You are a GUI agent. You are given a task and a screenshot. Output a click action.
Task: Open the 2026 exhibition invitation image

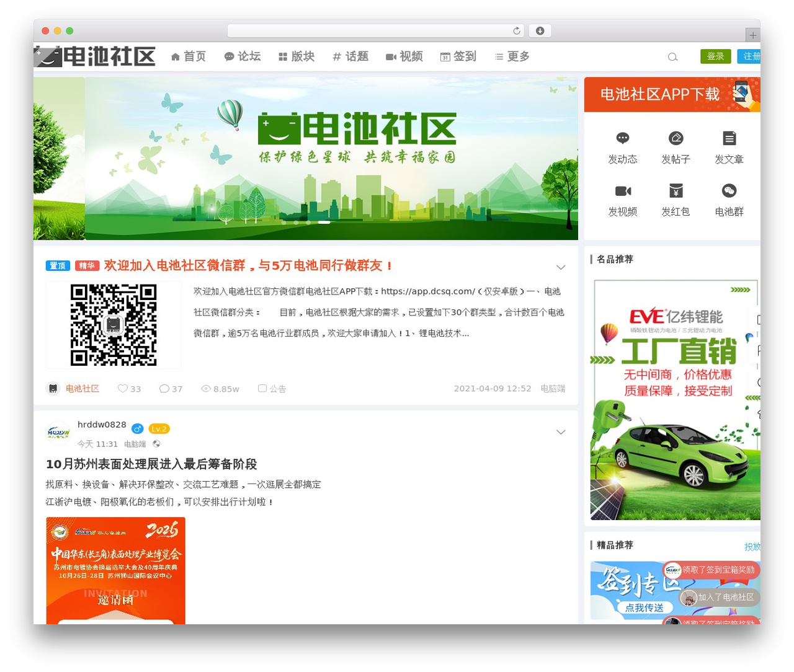coord(115,570)
